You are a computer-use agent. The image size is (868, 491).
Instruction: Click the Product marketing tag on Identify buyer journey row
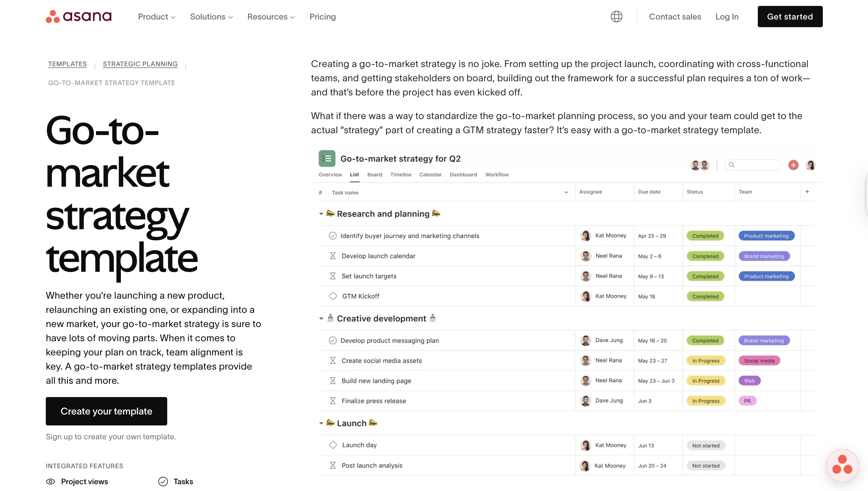point(766,236)
